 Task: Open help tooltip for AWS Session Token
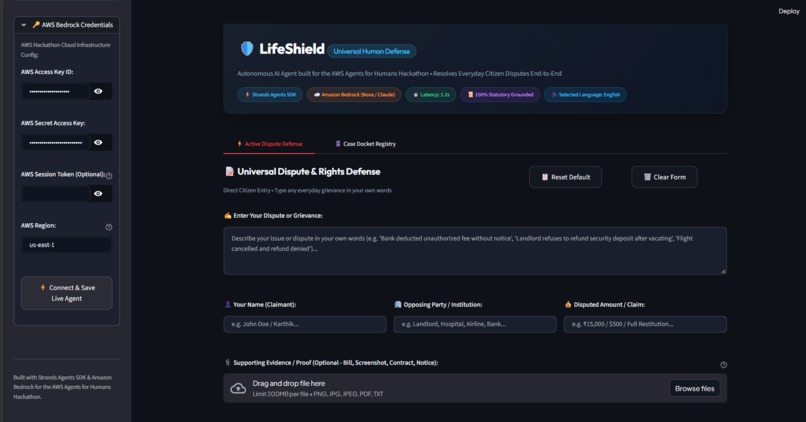(x=109, y=175)
